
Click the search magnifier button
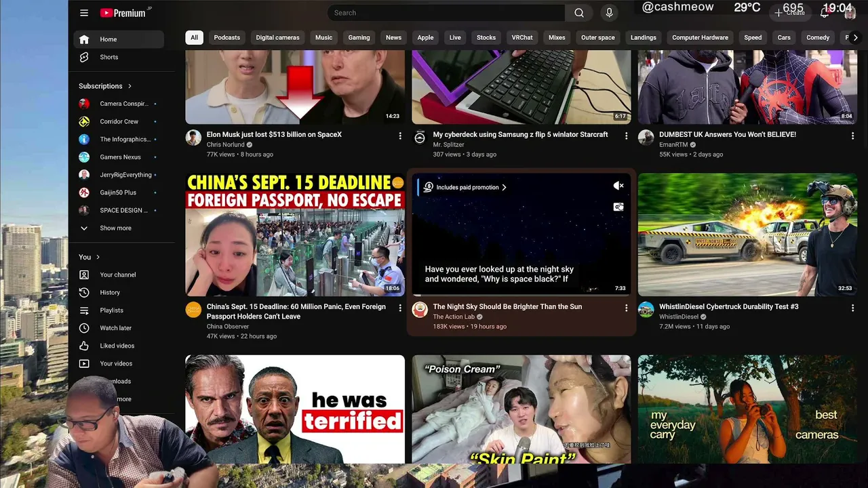[579, 13]
